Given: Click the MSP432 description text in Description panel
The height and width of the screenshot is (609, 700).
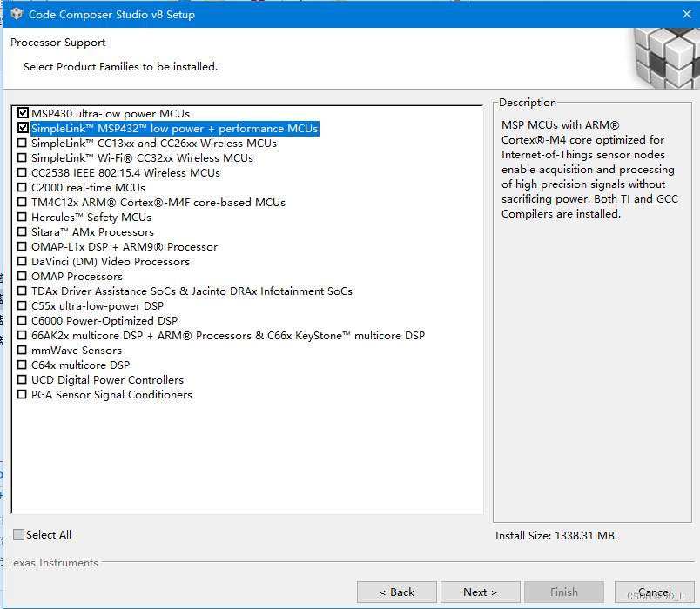Looking at the screenshot, I should point(589,170).
